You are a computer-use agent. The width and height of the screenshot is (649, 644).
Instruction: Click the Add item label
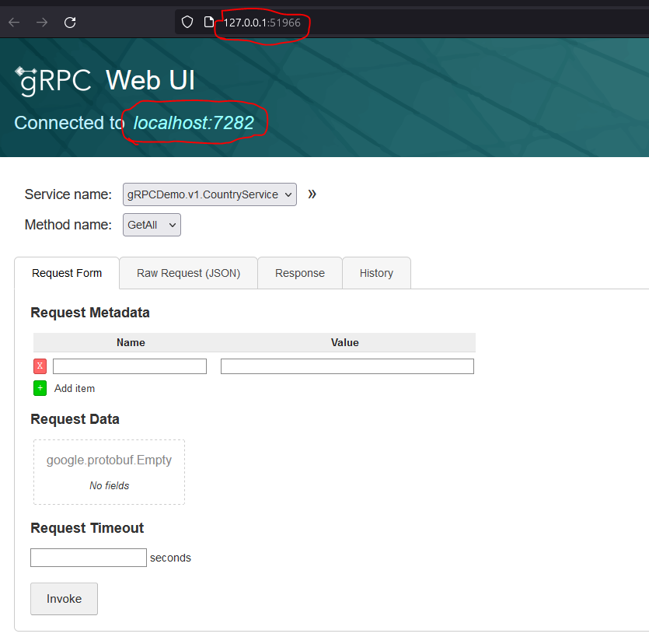(x=75, y=388)
